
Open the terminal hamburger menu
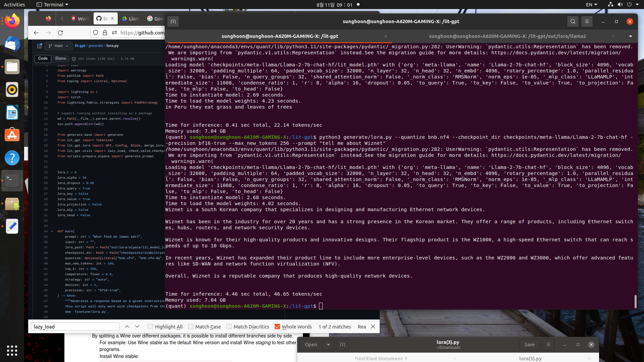point(587,21)
